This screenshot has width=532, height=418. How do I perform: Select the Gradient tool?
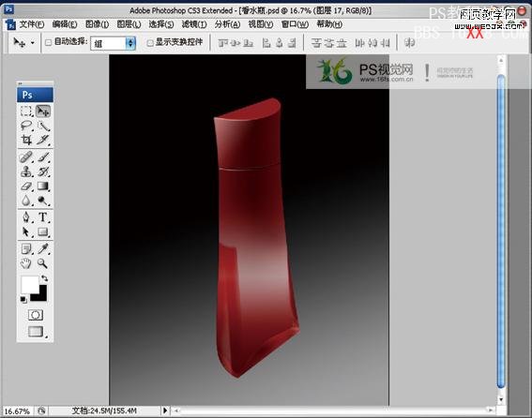coord(43,187)
